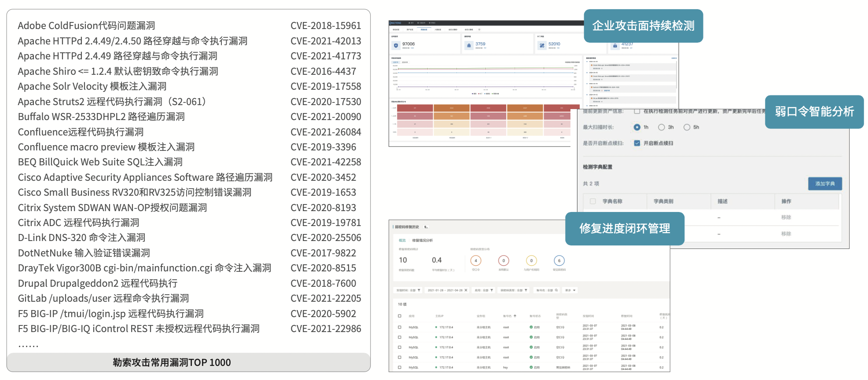
Task: Switch to the 修复情况分析 tab
Action: 422,241
